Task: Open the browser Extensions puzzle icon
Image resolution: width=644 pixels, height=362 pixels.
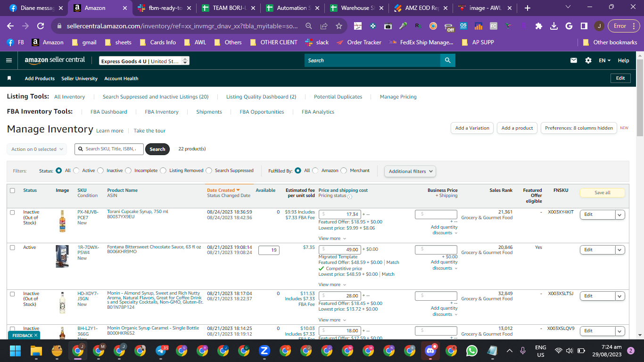Action: [539, 26]
